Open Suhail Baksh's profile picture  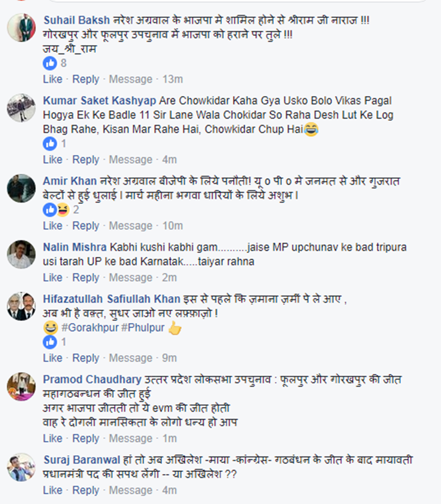pos(21,27)
